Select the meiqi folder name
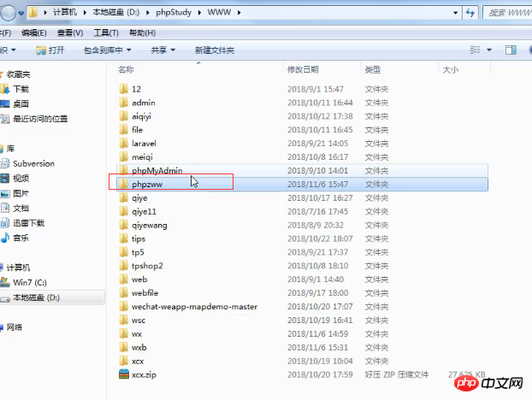The height and width of the screenshot is (400, 532). coord(142,157)
